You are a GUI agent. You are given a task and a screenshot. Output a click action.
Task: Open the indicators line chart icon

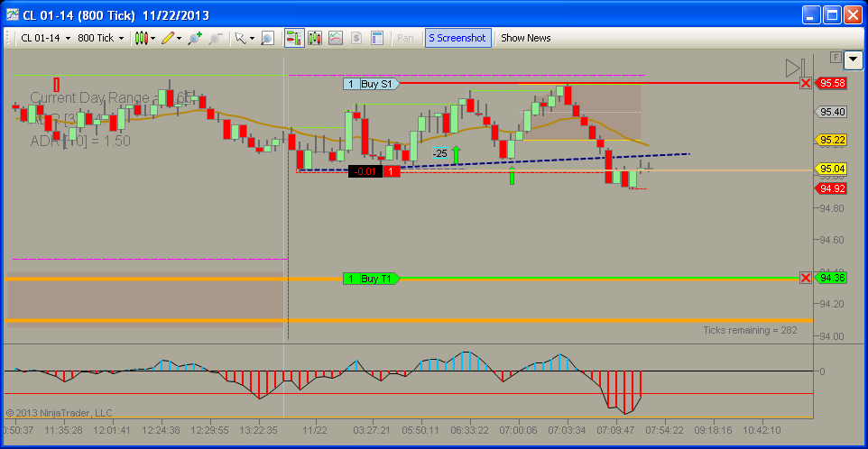pos(336,38)
